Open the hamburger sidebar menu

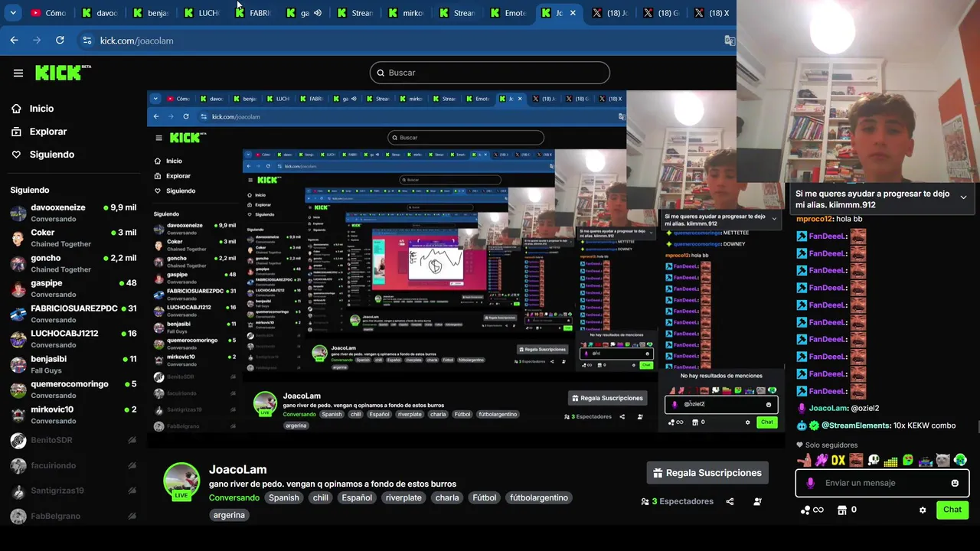18,73
